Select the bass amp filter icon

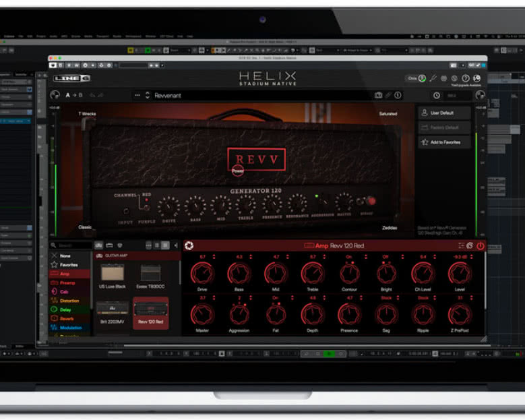point(109,245)
